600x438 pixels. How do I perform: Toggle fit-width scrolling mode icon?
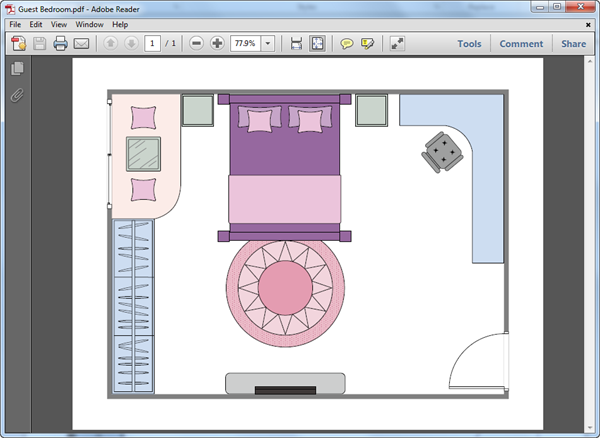[x=296, y=44]
